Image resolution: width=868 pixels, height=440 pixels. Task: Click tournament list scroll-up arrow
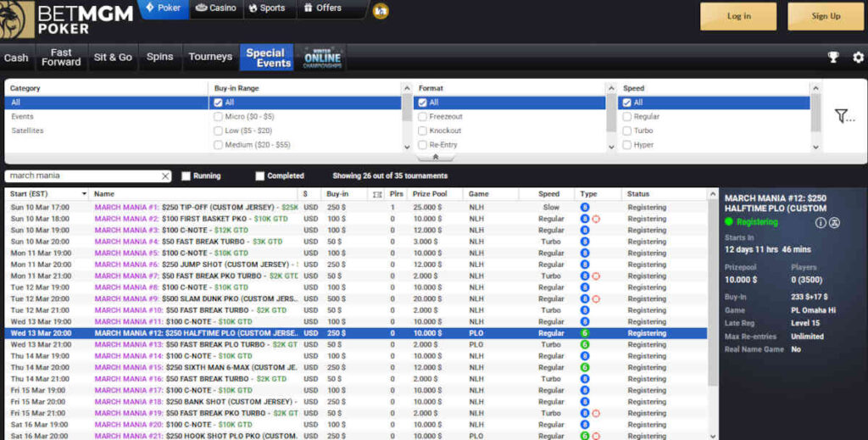(x=712, y=194)
